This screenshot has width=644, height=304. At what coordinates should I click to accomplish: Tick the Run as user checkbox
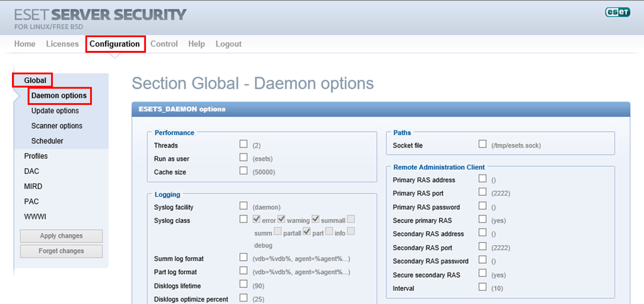243,157
